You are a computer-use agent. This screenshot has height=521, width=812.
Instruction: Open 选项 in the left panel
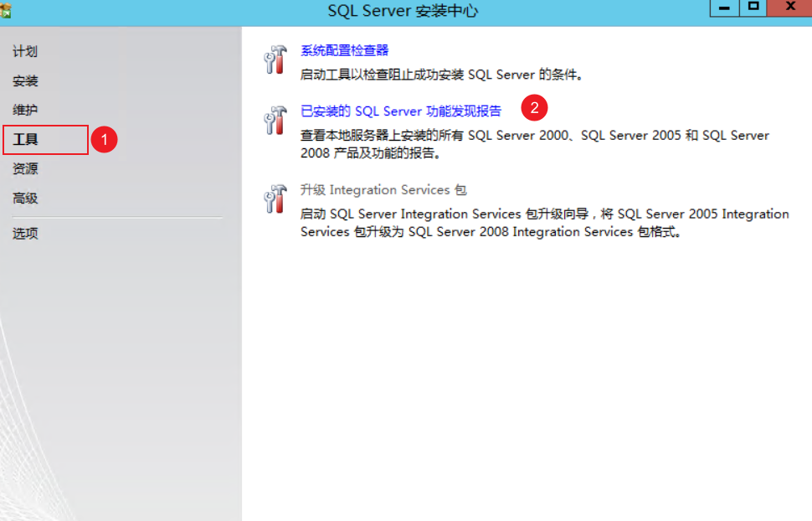point(25,234)
